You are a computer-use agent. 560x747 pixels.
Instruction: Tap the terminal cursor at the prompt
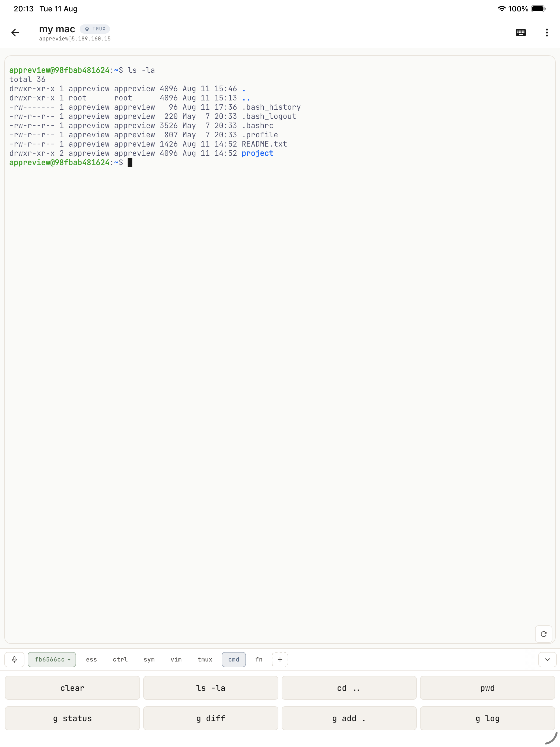(x=130, y=163)
